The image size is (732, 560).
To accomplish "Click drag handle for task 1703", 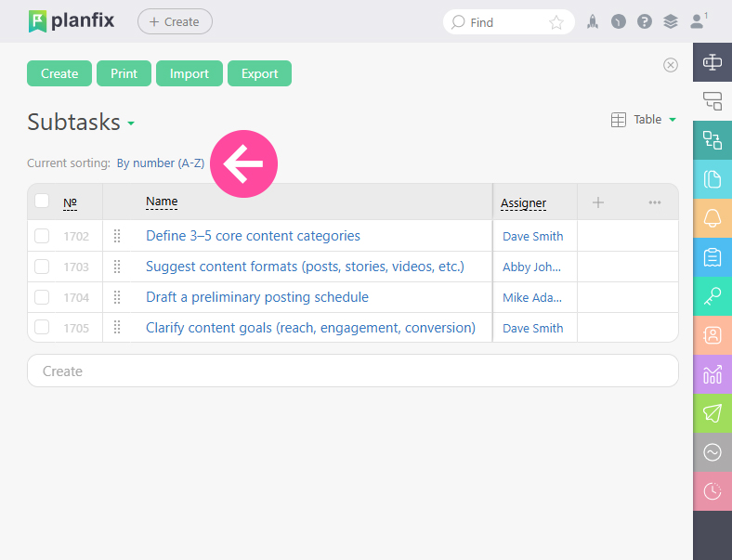I will [x=117, y=267].
